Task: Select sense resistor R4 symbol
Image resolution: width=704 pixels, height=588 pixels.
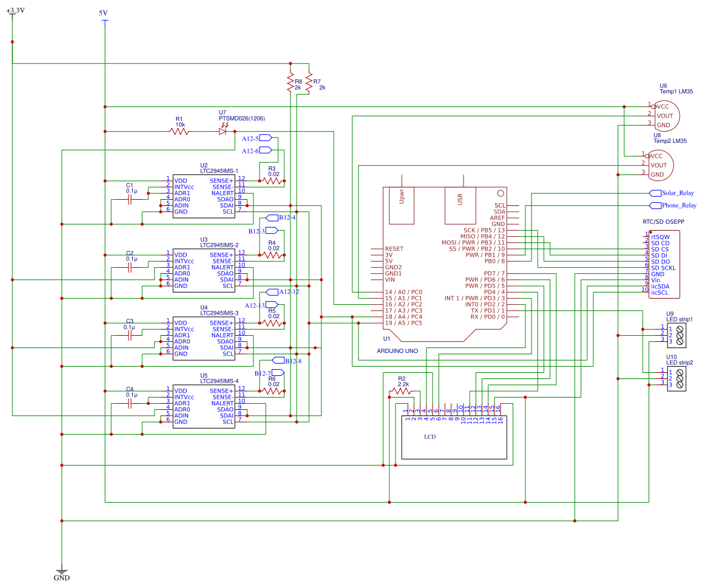Action: 273,255
